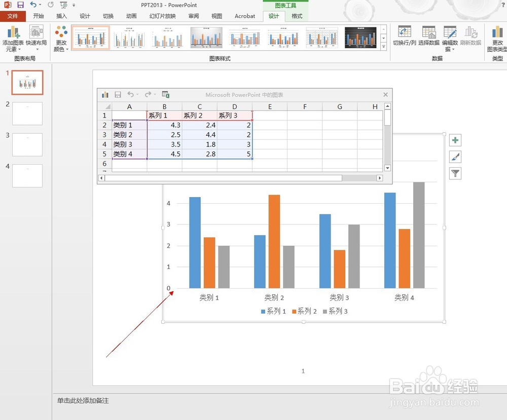
Task: Select row 3 header in data sheet
Action: 105,135
